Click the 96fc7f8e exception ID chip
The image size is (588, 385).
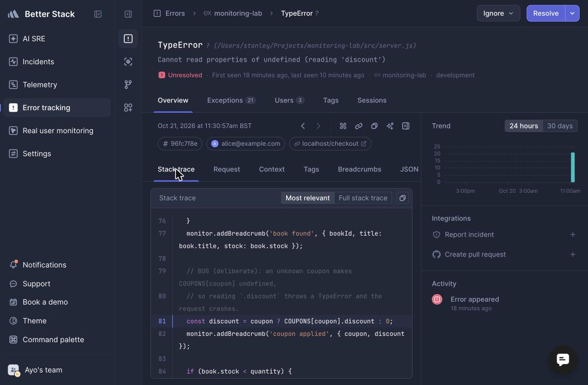(180, 144)
